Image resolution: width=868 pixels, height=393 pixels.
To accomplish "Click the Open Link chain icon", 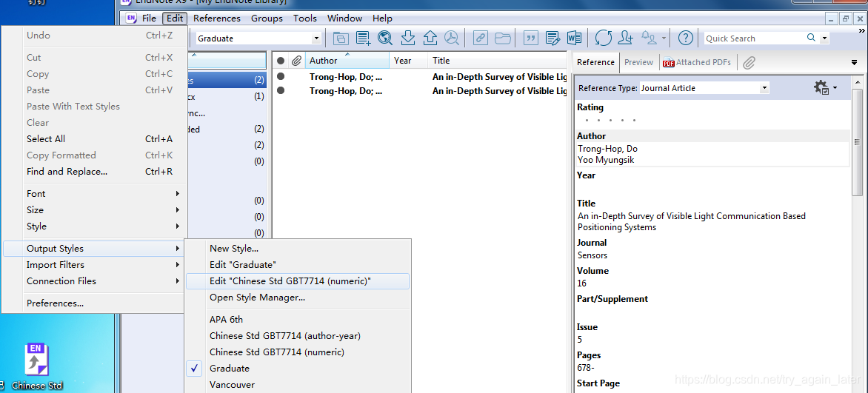I will tap(481, 38).
